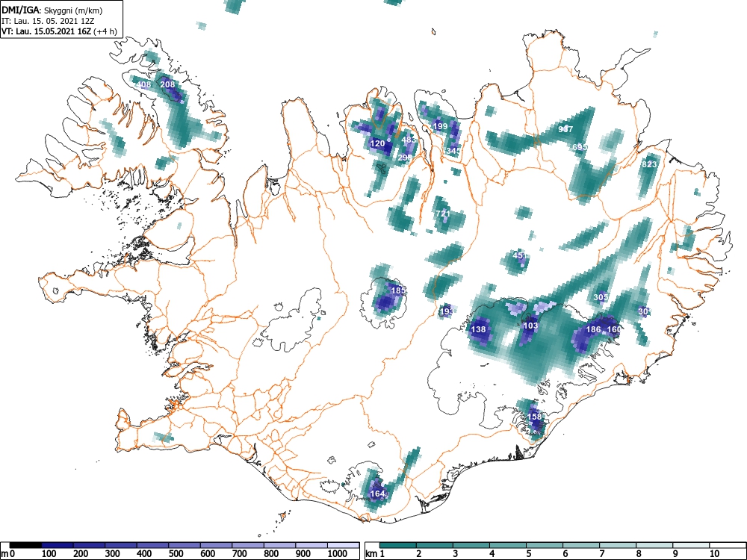Pick the 9–10 km lightest legend swatch
This screenshot has width=747, height=560.
[x=691, y=545]
